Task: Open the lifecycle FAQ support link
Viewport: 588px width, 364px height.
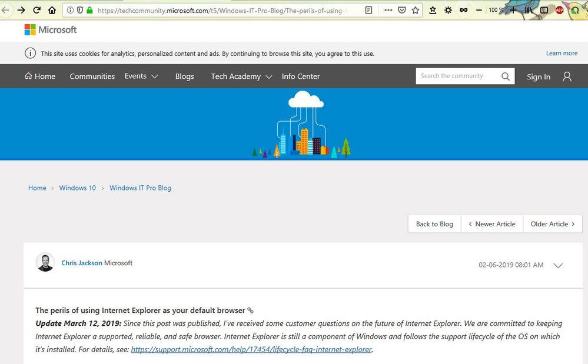Action: click(x=251, y=349)
